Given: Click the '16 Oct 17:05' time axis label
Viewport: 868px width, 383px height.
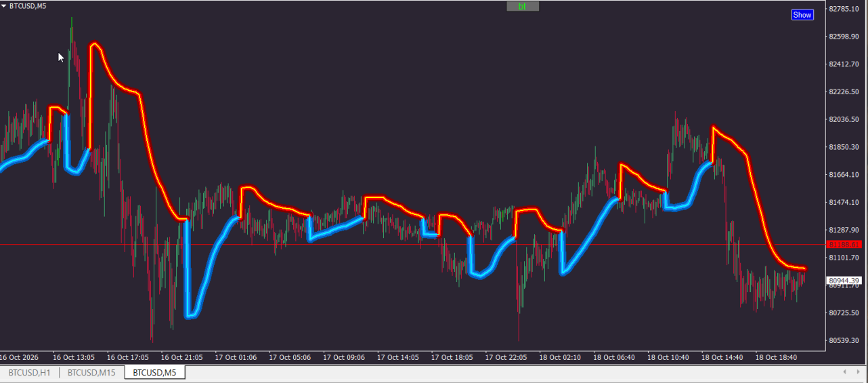Looking at the screenshot, I should [x=127, y=357].
